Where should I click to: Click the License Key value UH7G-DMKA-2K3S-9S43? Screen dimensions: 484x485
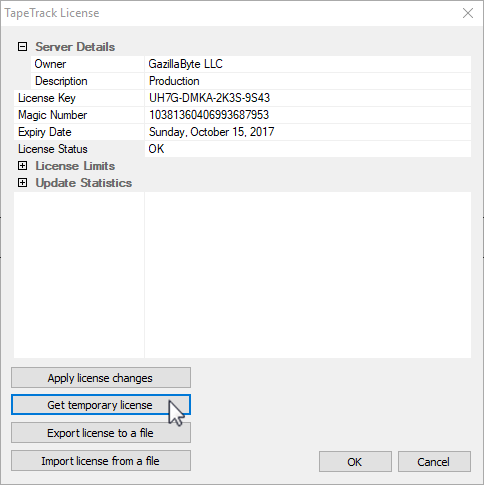308,98
